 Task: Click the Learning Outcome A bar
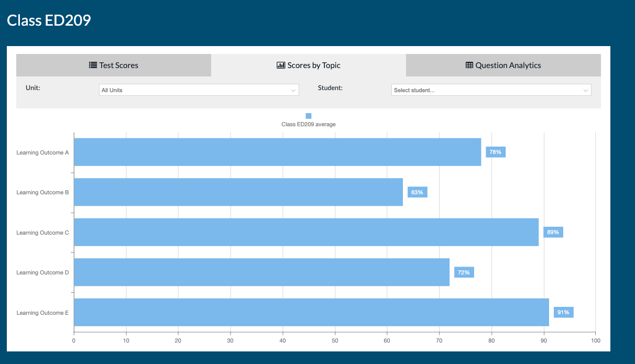pos(277,152)
